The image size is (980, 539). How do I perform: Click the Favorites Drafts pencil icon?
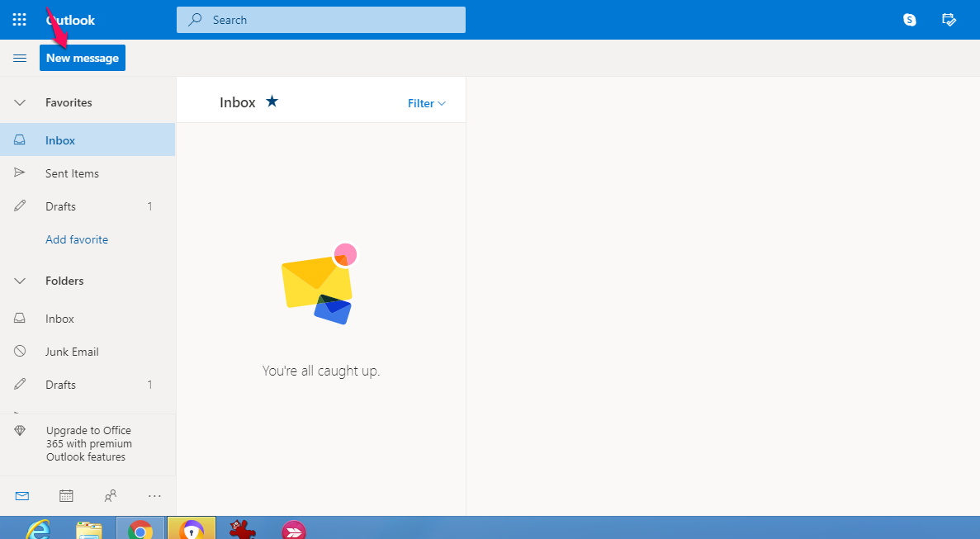pyautogui.click(x=20, y=206)
